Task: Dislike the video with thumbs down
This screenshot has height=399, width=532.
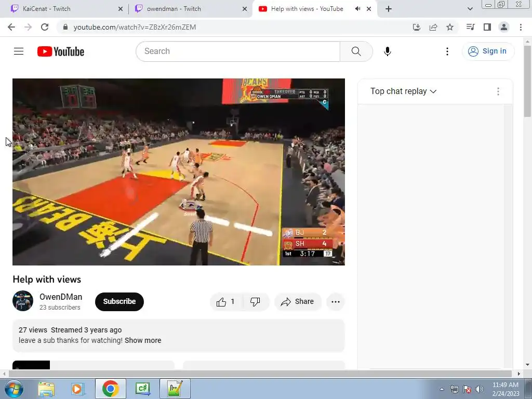Action: pyautogui.click(x=255, y=302)
